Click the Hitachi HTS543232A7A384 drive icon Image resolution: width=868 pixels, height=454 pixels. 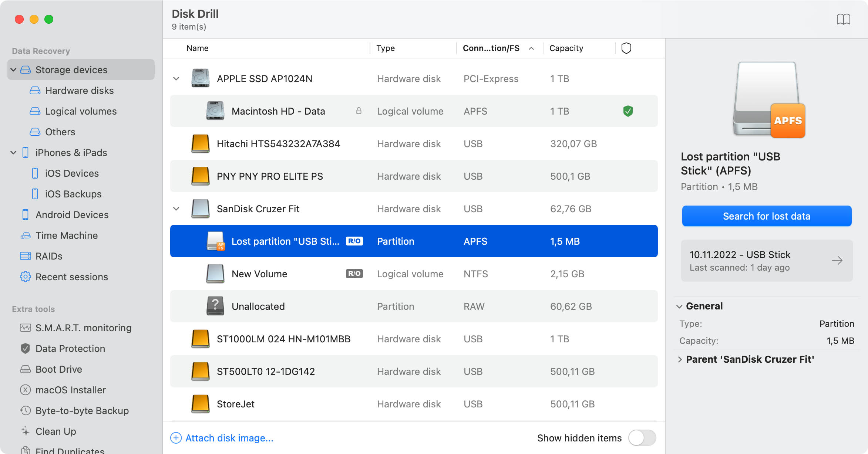point(200,143)
